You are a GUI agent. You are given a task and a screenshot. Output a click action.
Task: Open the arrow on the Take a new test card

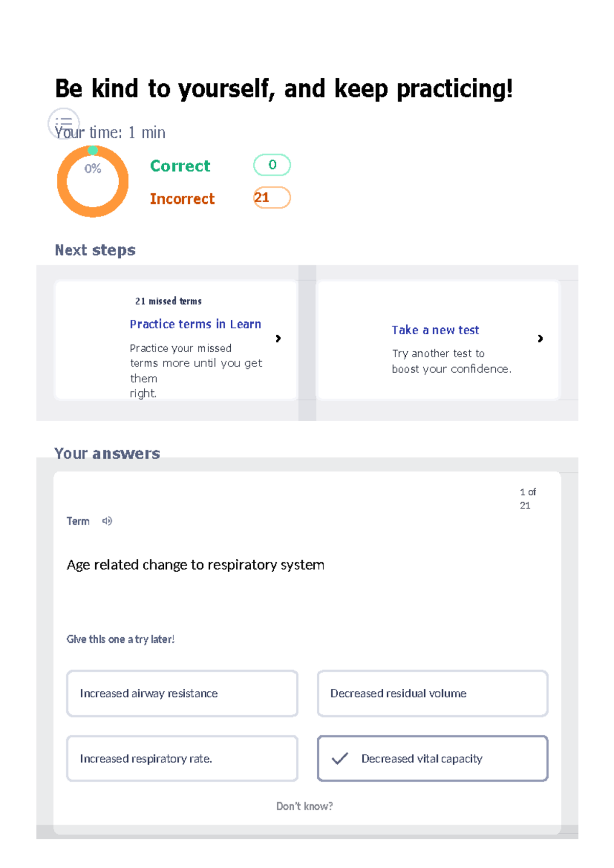(540, 338)
